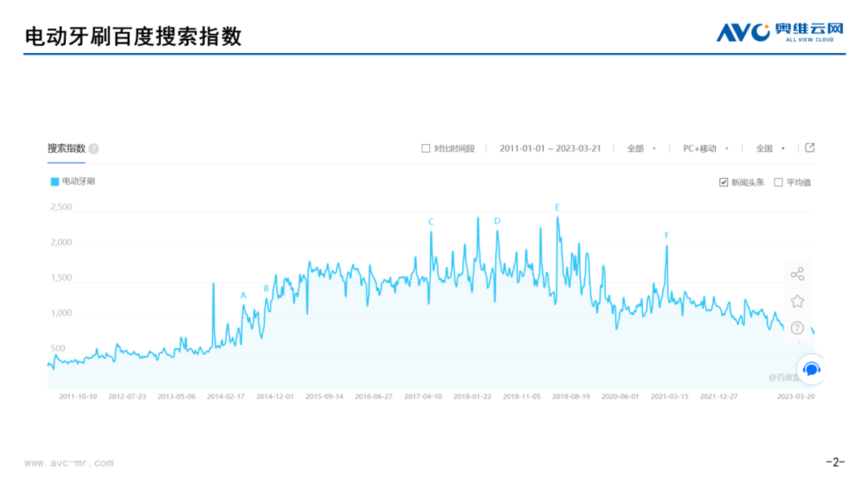Click the question mark help icon in sidebar
The width and height of the screenshot is (868, 489).
(x=797, y=328)
